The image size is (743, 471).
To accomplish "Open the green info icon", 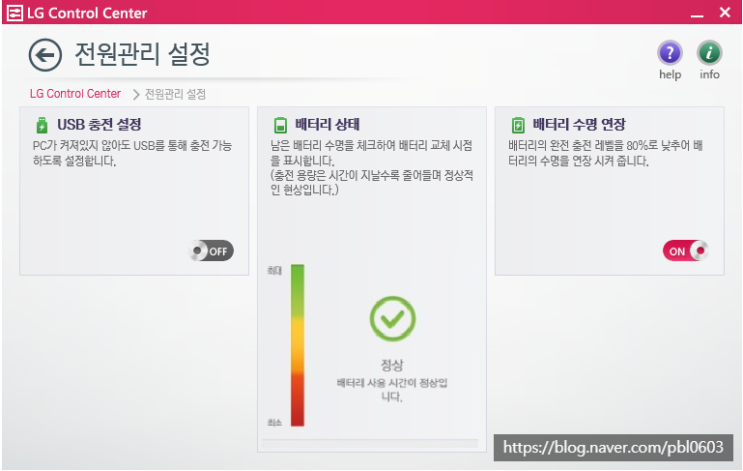I will 709,53.
